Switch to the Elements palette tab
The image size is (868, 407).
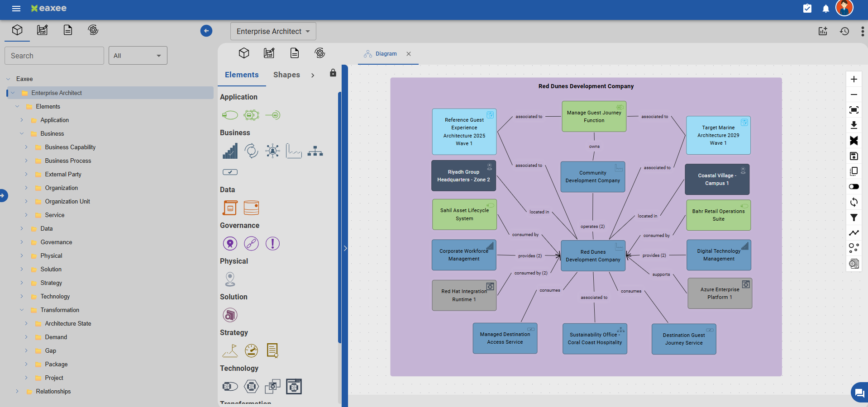click(x=242, y=75)
